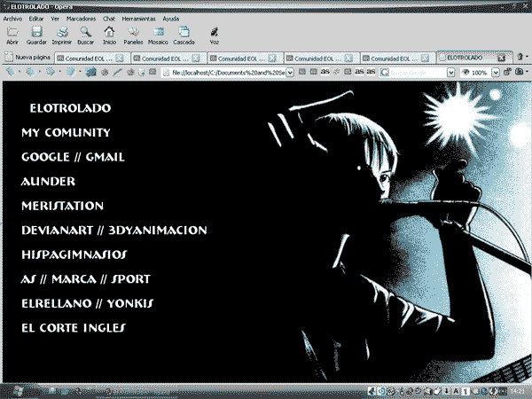Click the taskbar clock

click(518, 391)
